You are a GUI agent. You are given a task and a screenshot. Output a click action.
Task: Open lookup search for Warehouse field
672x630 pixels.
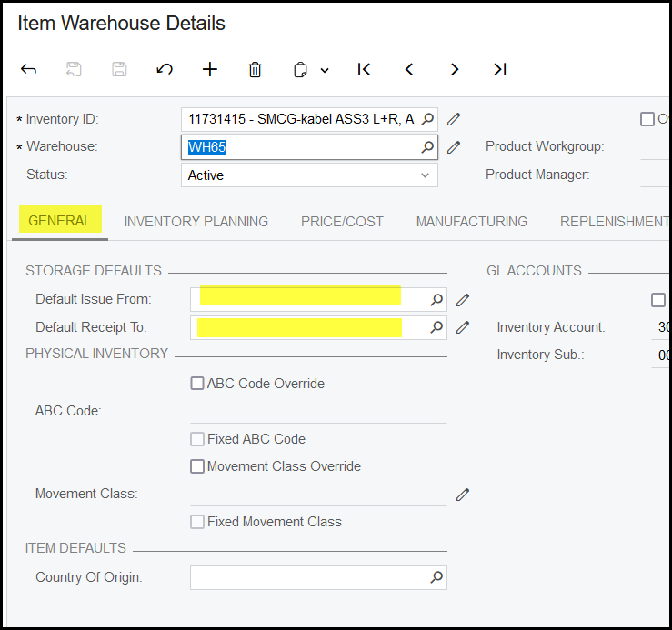click(x=427, y=146)
